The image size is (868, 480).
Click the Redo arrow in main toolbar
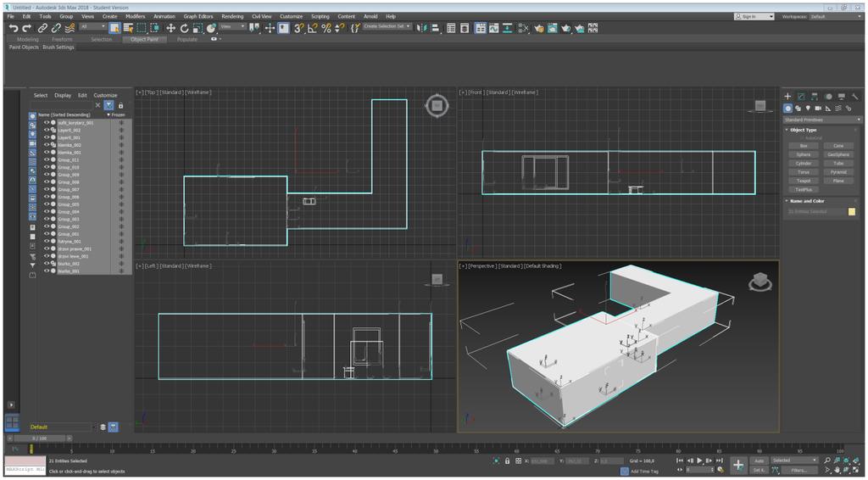(x=26, y=28)
